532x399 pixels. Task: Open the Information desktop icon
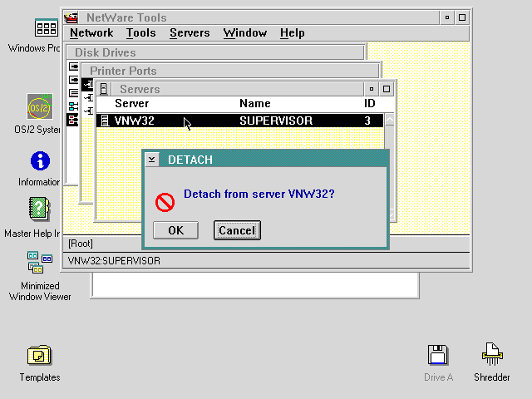point(40,160)
